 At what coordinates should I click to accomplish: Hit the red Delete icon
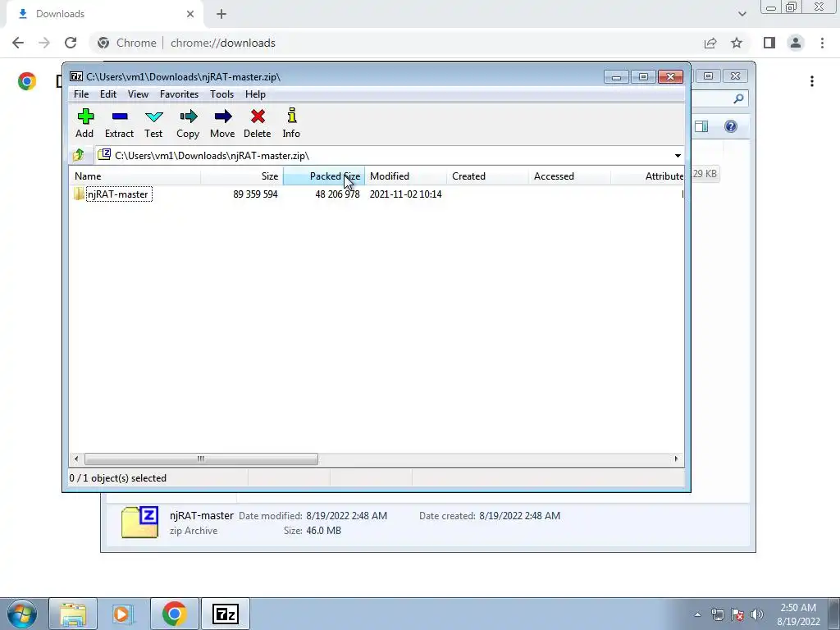point(257,123)
